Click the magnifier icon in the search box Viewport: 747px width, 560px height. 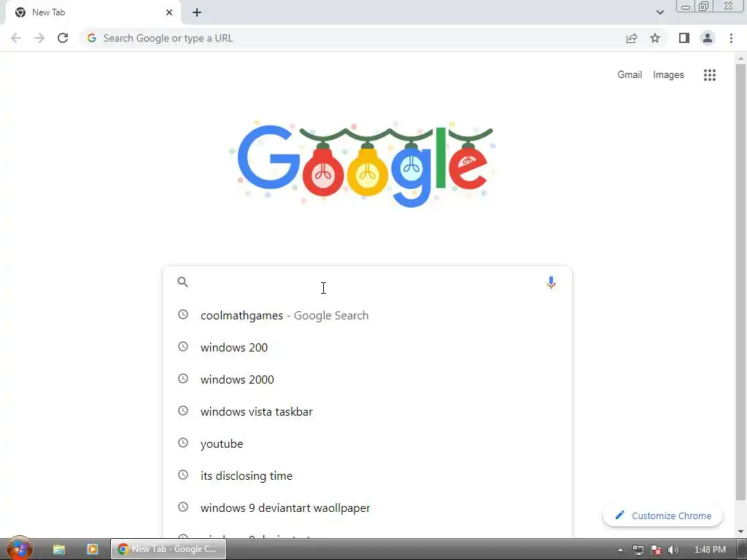tap(183, 282)
